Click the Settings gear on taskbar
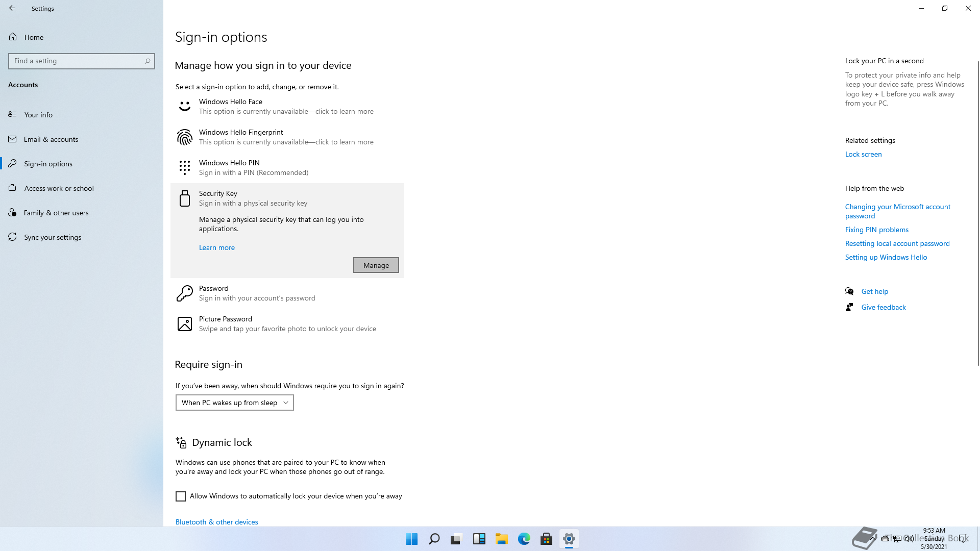 pyautogui.click(x=569, y=539)
